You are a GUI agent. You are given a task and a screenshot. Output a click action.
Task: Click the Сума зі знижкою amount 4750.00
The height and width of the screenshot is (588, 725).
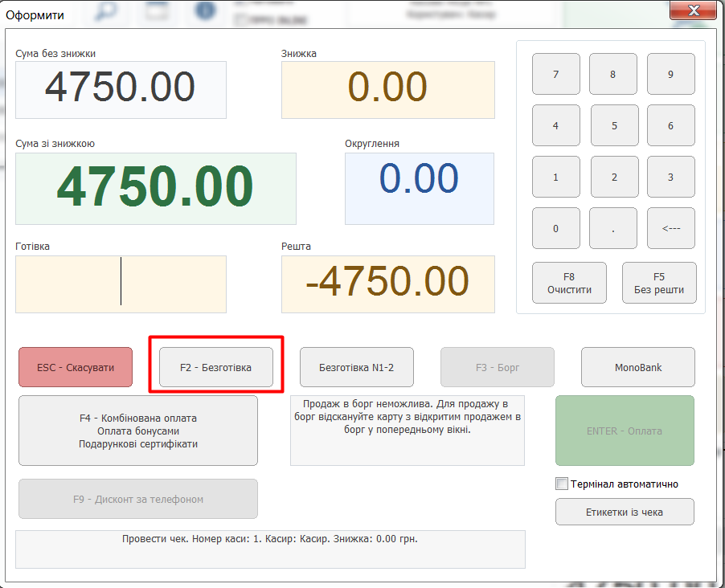tap(156, 189)
